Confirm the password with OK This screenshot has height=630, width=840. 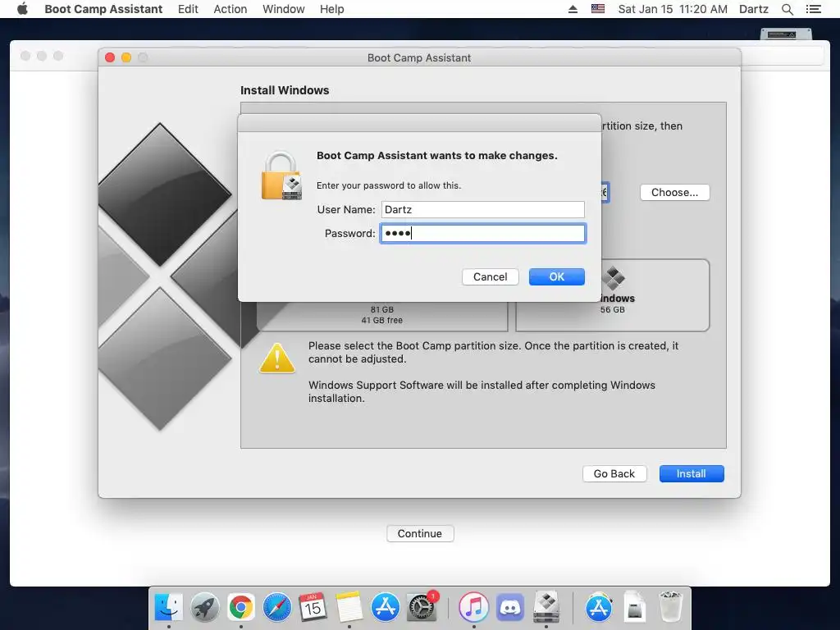click(557, 277)
